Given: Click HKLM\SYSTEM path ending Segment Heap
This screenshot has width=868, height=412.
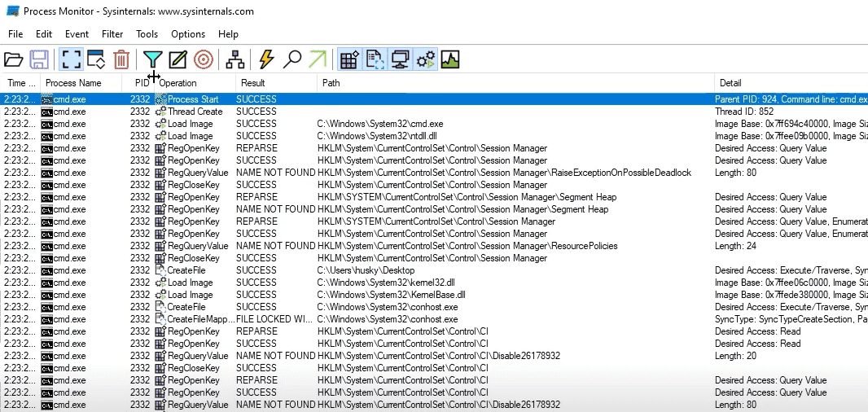Looking at the screenshot, I should point(467,196).
